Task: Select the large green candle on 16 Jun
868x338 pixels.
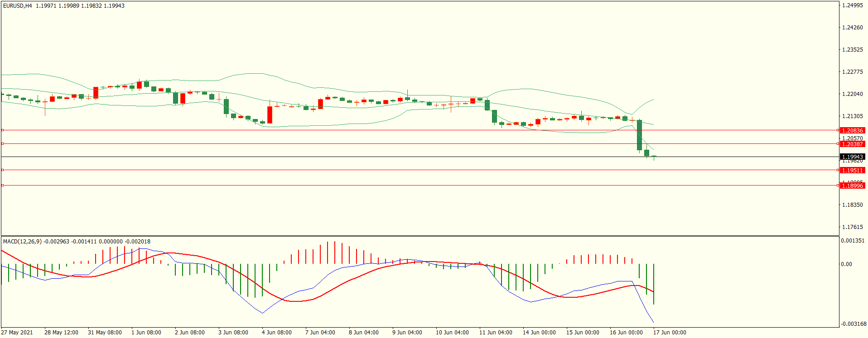Action: (639, 135)
